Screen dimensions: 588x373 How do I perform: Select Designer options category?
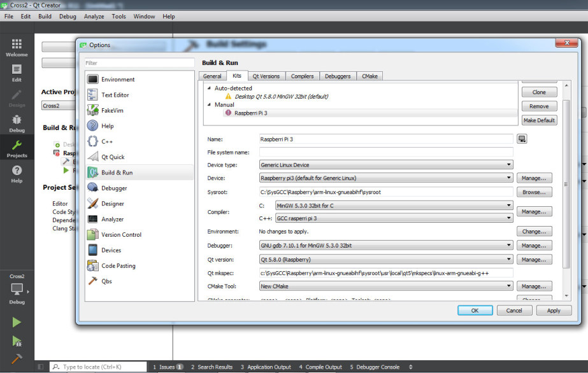(x=140, y=204)
